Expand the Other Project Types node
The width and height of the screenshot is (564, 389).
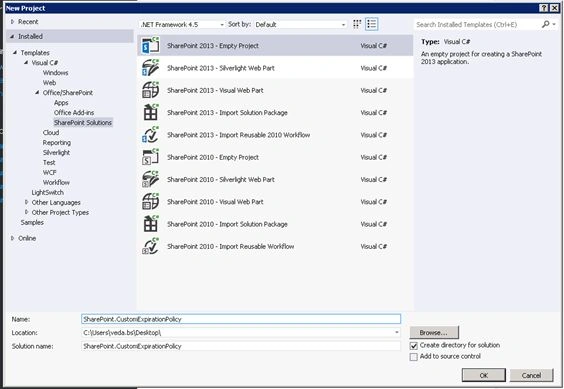click(26, 212)
